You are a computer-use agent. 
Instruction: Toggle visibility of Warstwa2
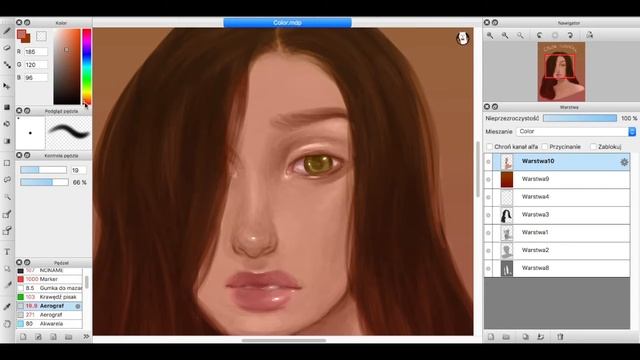[488, 251]
